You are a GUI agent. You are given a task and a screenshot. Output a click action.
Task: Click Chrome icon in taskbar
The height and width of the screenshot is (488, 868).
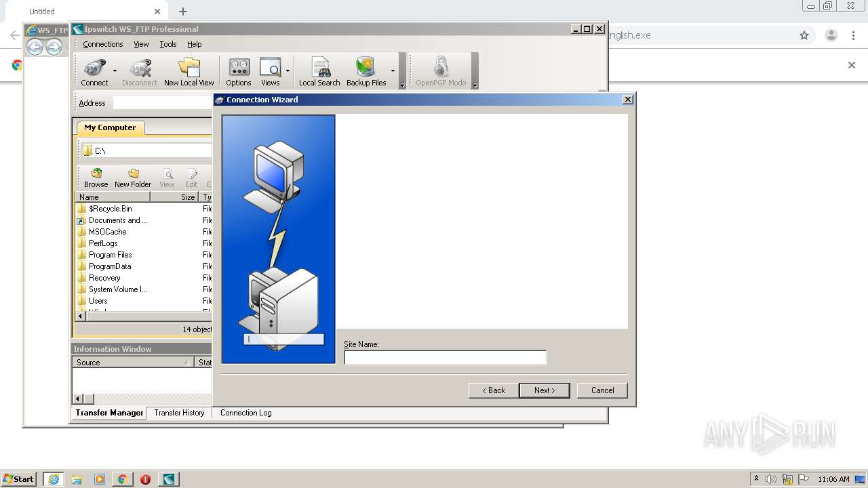pos(123,479)
